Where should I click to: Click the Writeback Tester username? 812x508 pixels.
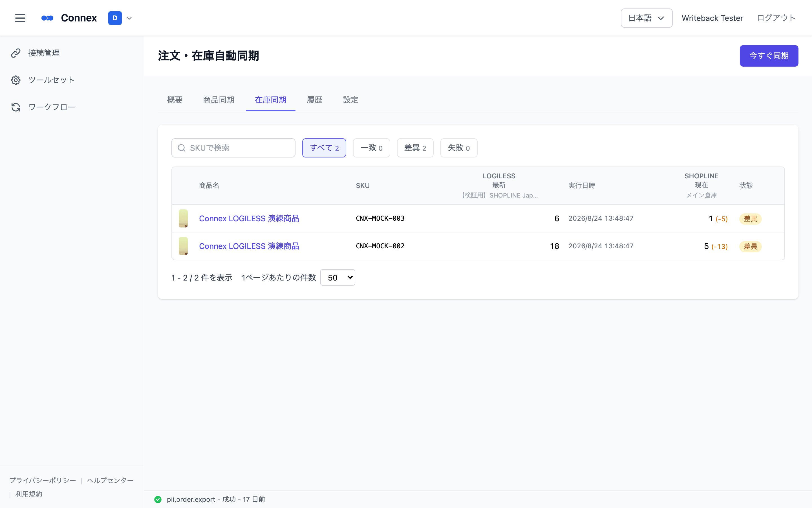[712, 18]
